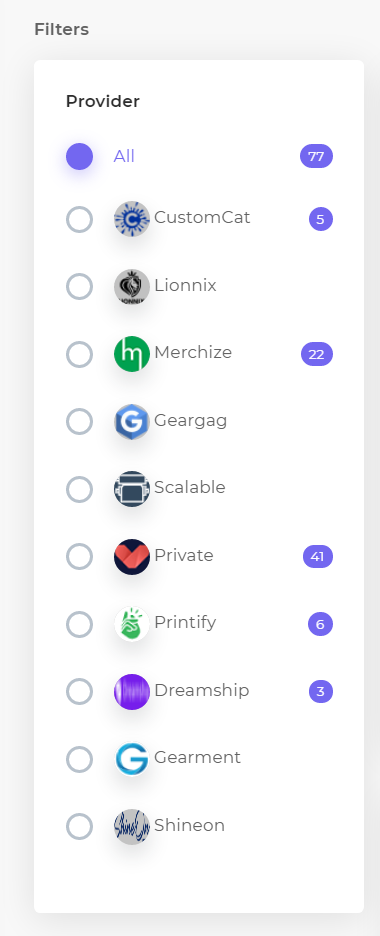Image resolution: width=380 pixels, height=936 pixels.
Task: Select the All providers radio button
Action: point(79,156)
